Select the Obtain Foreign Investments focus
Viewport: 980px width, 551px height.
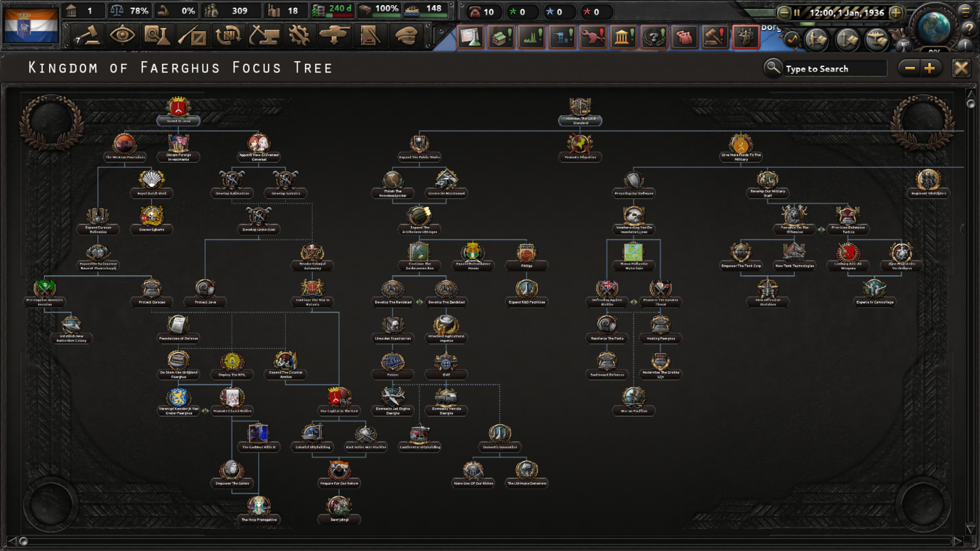[178, 148]
